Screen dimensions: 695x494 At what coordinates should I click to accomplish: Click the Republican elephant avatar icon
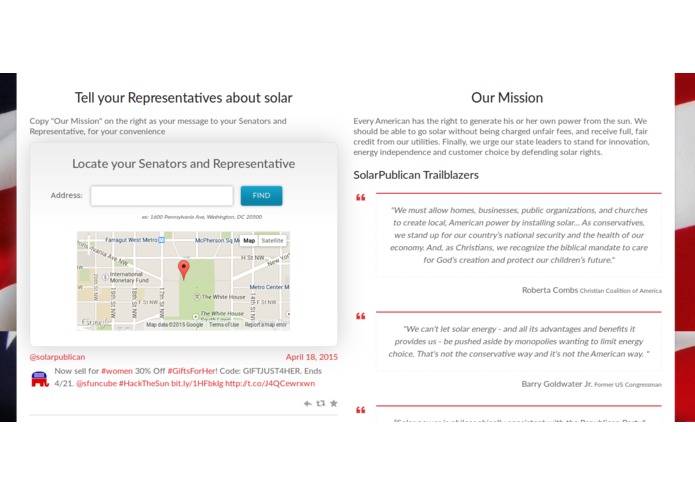coord(40,379)
